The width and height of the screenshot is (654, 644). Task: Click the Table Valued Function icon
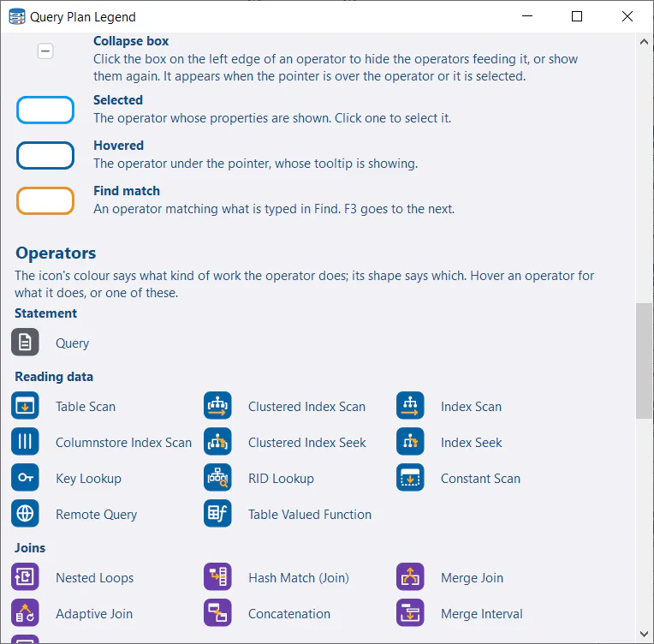(x=217, y=513)
